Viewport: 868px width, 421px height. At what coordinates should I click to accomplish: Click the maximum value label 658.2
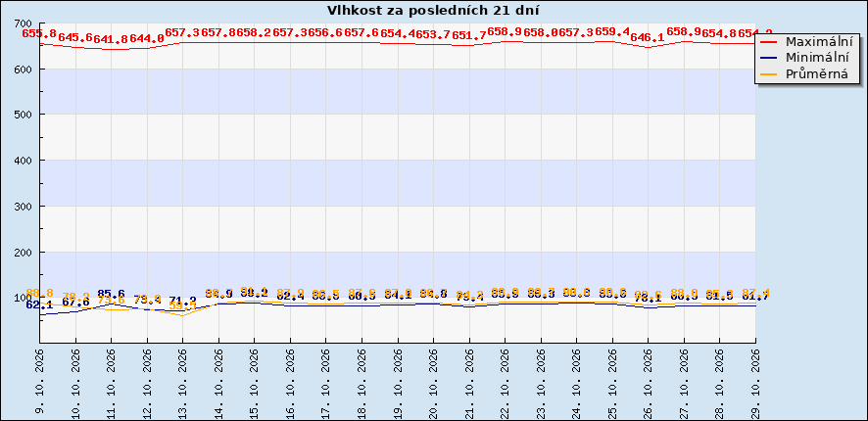point(255,32)
